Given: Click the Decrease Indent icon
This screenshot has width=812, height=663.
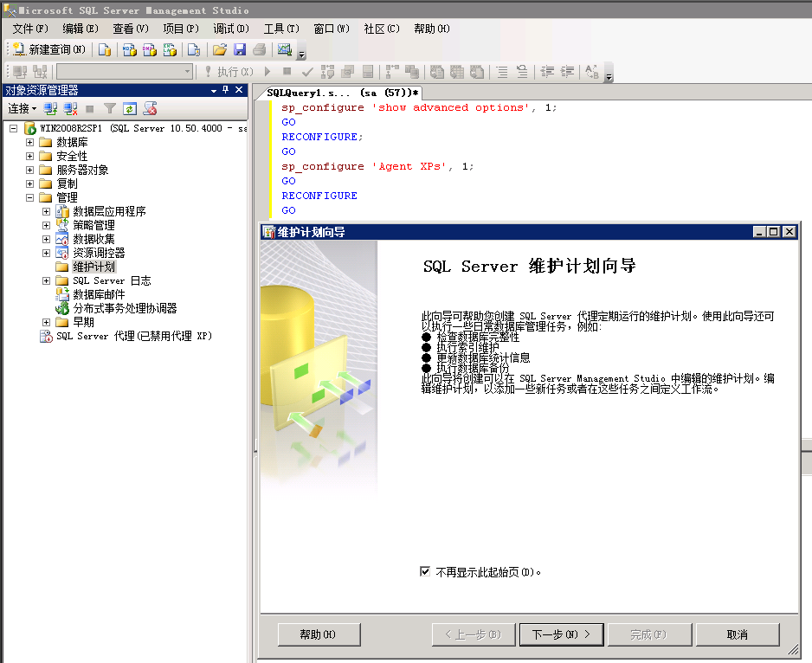Looking at the screenshot, I should click(x=547, y=72).
